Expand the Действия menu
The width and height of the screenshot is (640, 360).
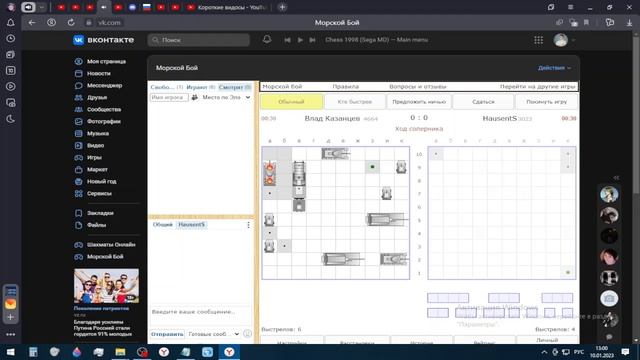point(554,68)
